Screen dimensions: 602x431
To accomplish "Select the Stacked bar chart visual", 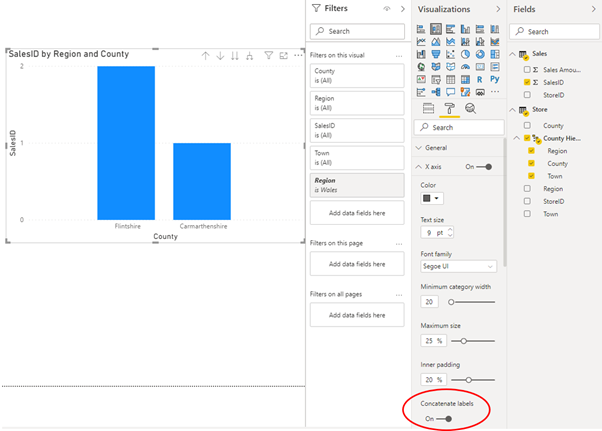I will click(421, 29).
